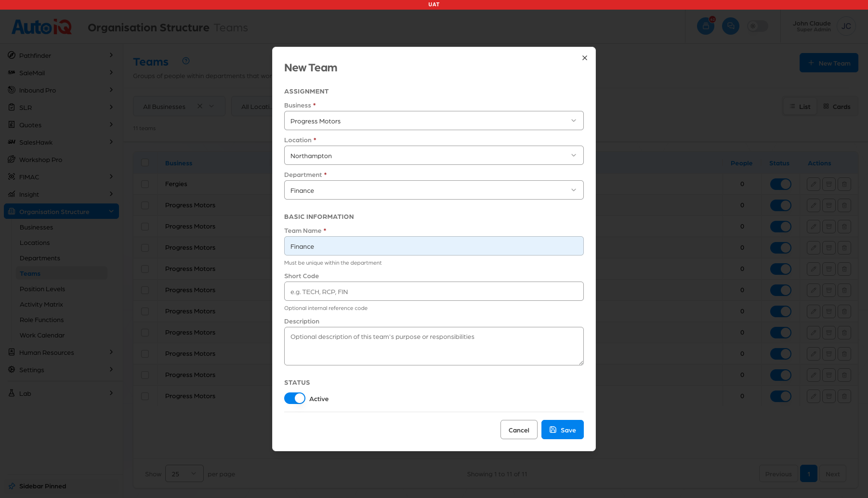Click the Team Name input field
868x498 pixels.
(434, 246)
